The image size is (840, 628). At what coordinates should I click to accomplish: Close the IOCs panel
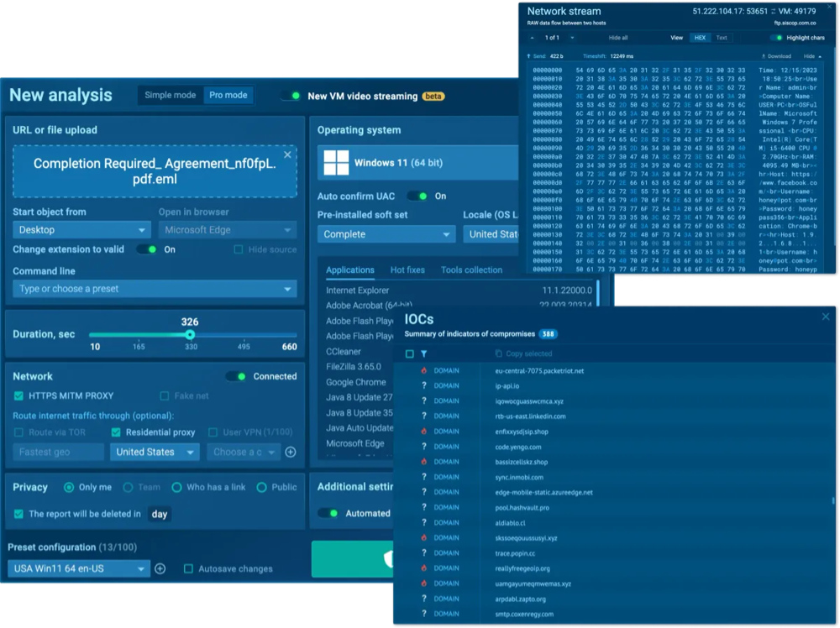826,317
